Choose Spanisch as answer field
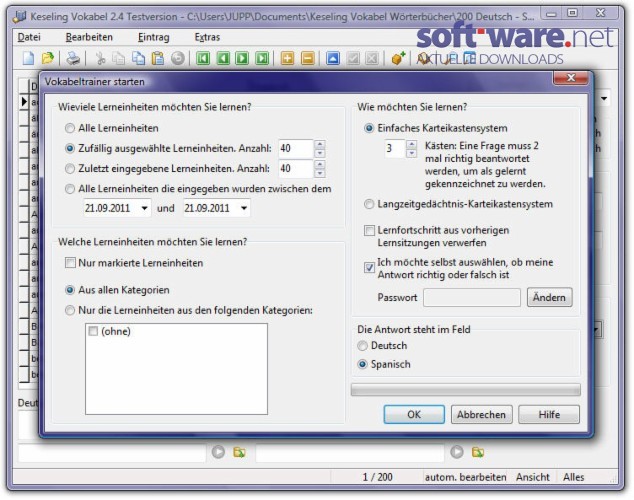634x500 pixels. 362,364
